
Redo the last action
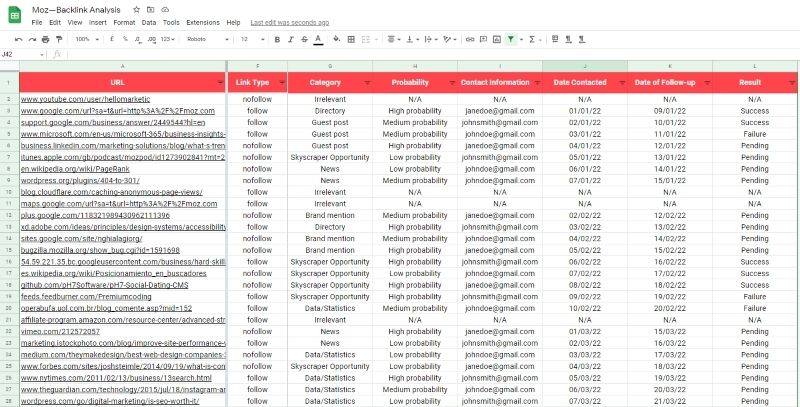32,39
